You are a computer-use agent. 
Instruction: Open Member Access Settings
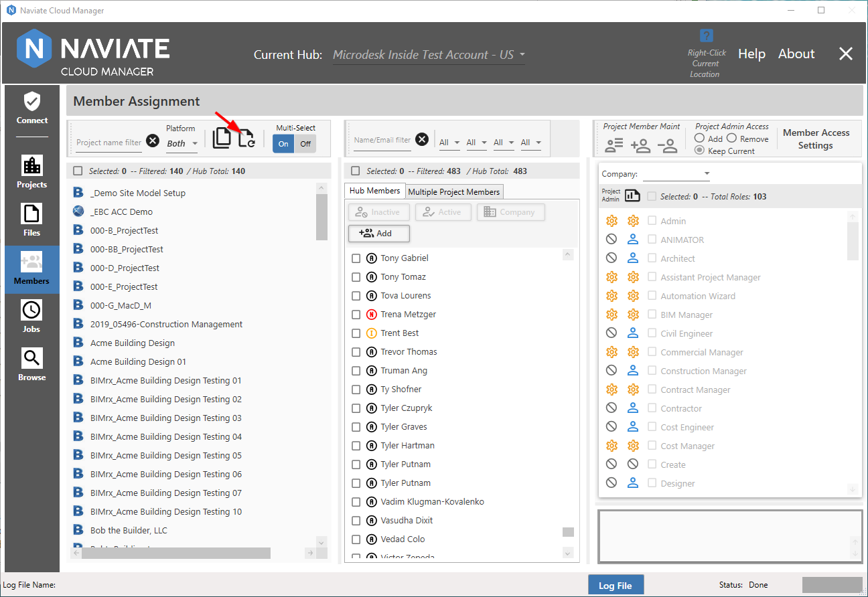pos(815,139)
